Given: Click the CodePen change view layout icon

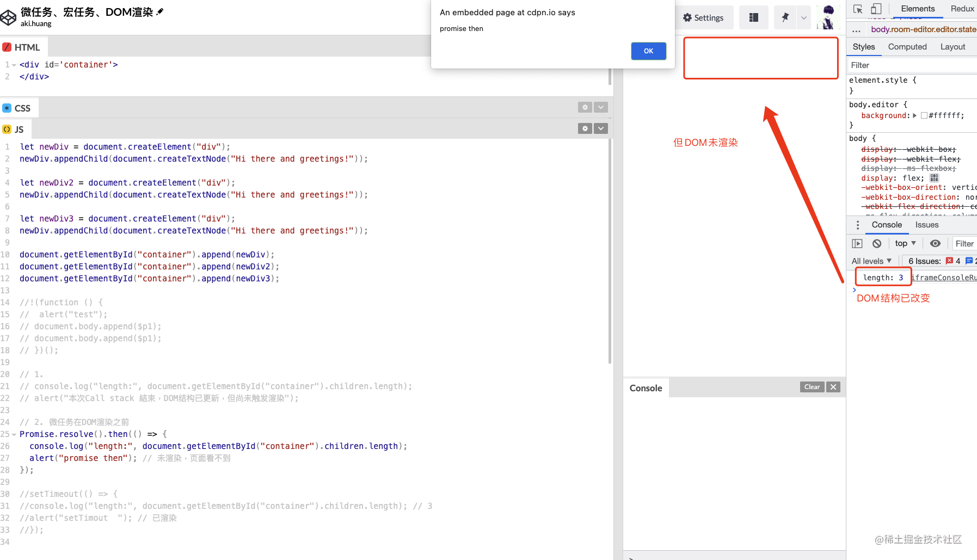Looking at the screenshot, I should [x=753, y=17].
